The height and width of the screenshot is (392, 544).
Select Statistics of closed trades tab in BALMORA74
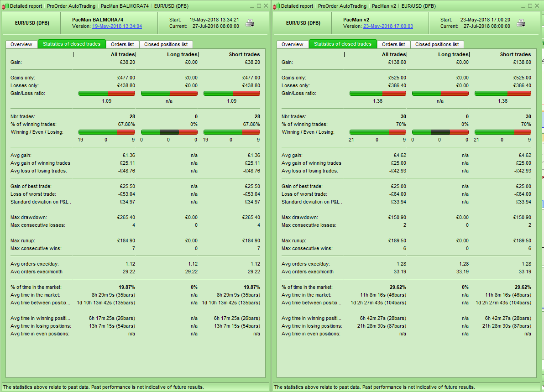click(72, 44)
